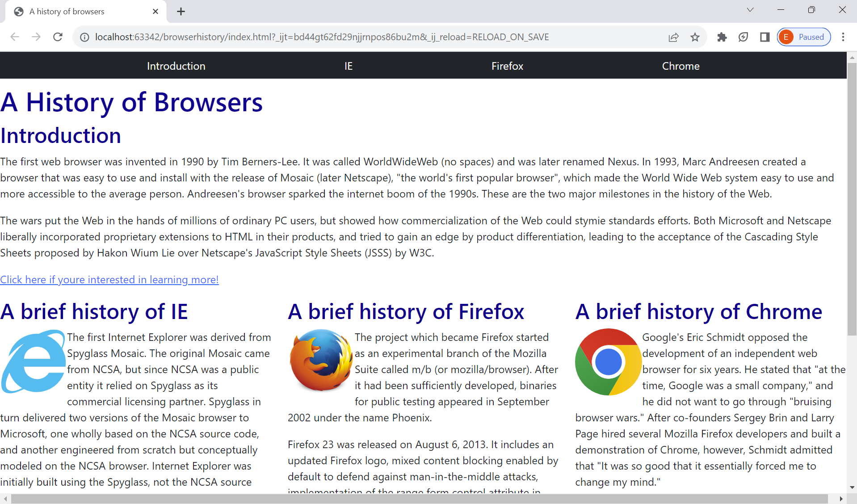
Task: Navigate to IE section in navbar
Action: click(349, 66)
